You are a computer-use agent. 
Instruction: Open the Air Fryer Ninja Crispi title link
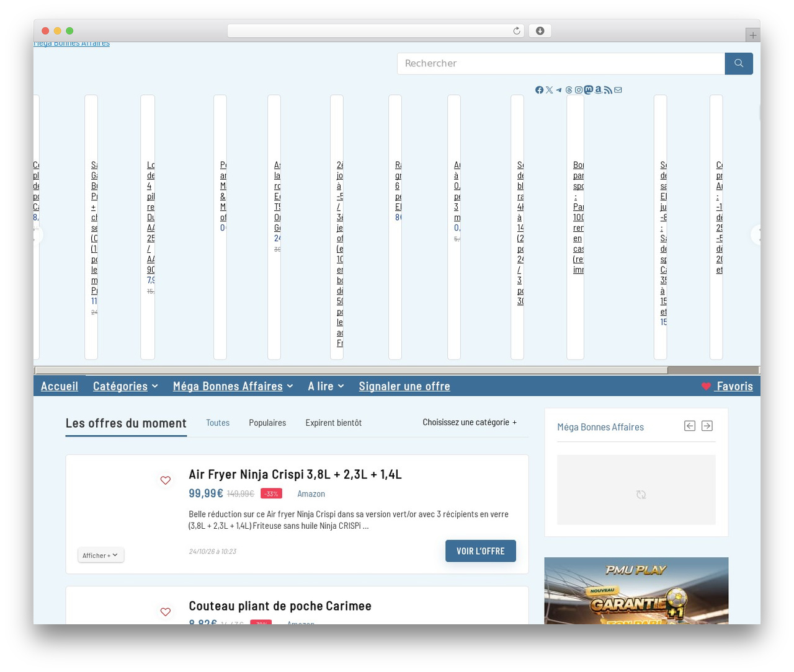[295, 474]
